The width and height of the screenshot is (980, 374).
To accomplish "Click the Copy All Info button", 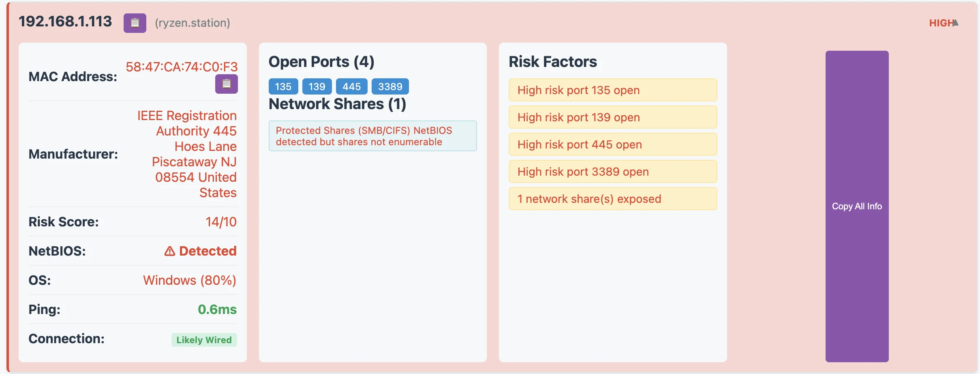I will (x=857, y=206).
